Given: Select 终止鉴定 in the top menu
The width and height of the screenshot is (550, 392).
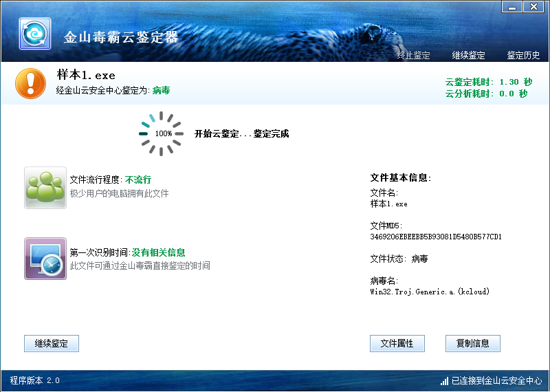Looking at the screenshot, I should (x=413, y=56).
